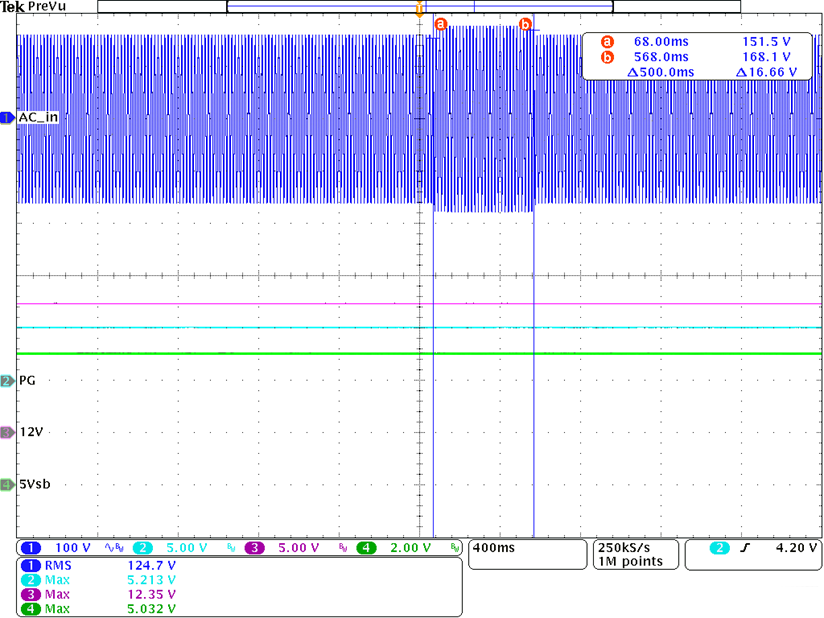The image size is (824, 618).
Task: Click the channel 4 ground marker beside 5Vsb
Action: click(x=7, y=485)
